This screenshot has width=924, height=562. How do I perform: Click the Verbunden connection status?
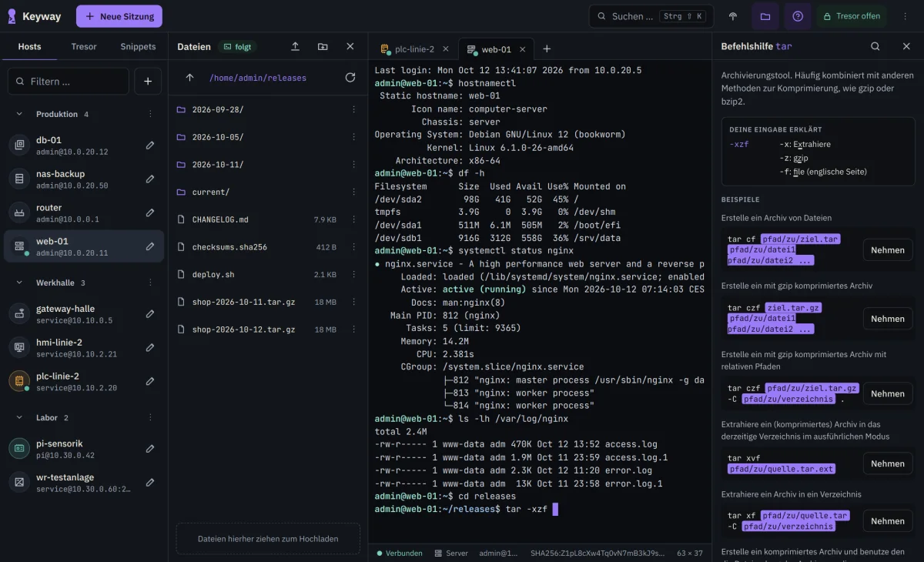[399, 553]
